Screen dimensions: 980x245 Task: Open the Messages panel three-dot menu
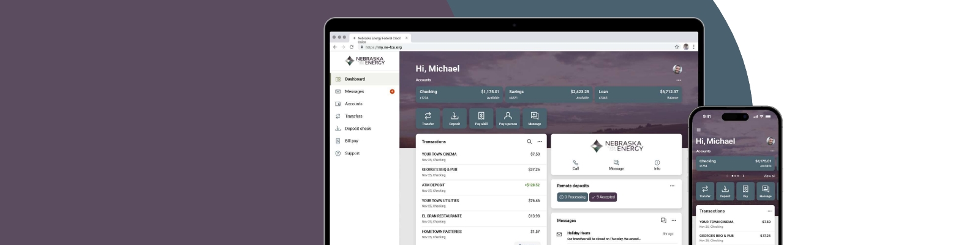coord(674,221)
